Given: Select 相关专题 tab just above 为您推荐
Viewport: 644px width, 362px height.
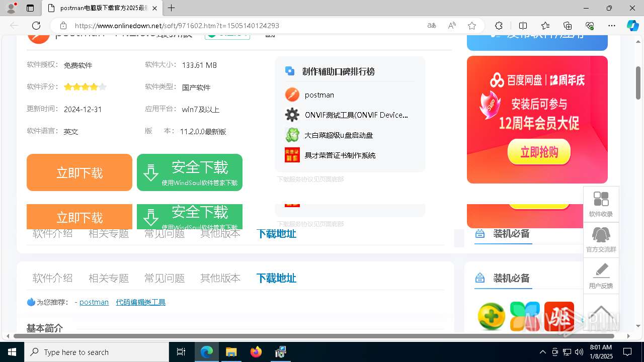Looking at the screenshot, I should click(109, 278).
